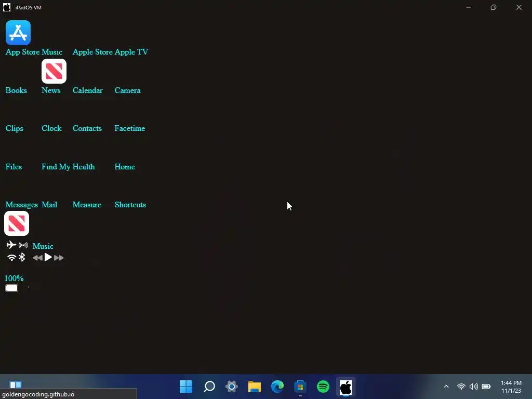Open the Calendar link

(x=87, y=90)
